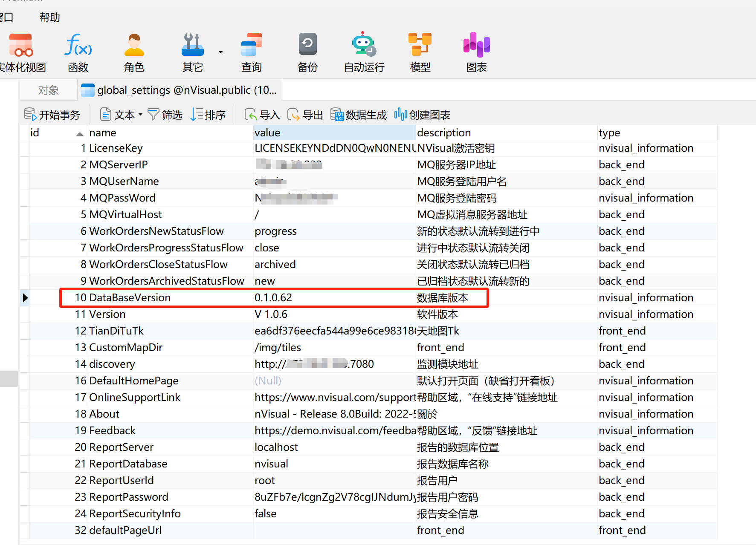Click the Sort (排序) button
756x545 pixels.
click(x=208, y=115)
